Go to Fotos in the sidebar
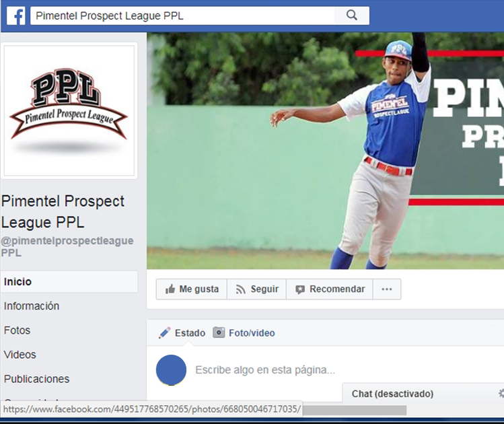 coord(17,330)
